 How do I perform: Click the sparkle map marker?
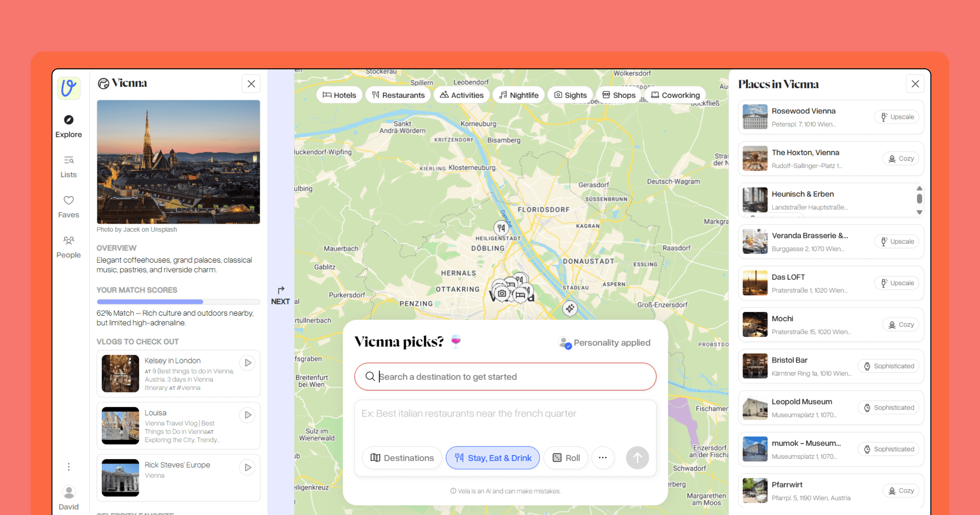pos(570,308)
